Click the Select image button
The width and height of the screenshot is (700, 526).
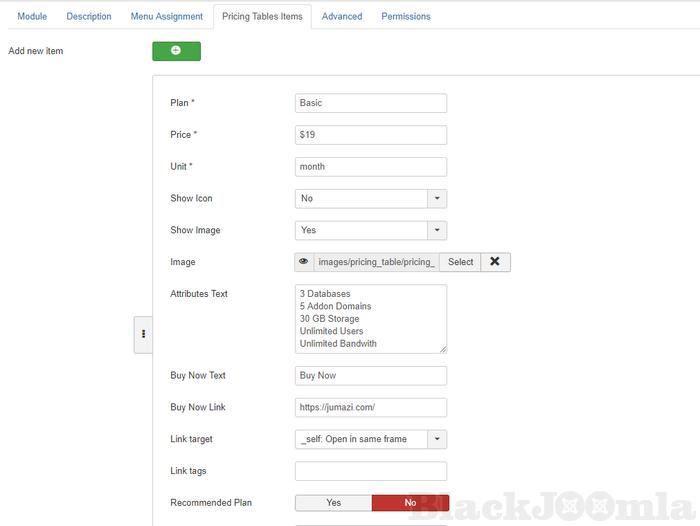(x=460, y=262)
